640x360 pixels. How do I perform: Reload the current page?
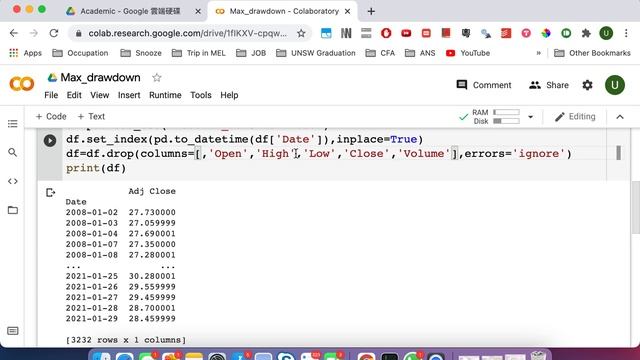coord(54,33)
